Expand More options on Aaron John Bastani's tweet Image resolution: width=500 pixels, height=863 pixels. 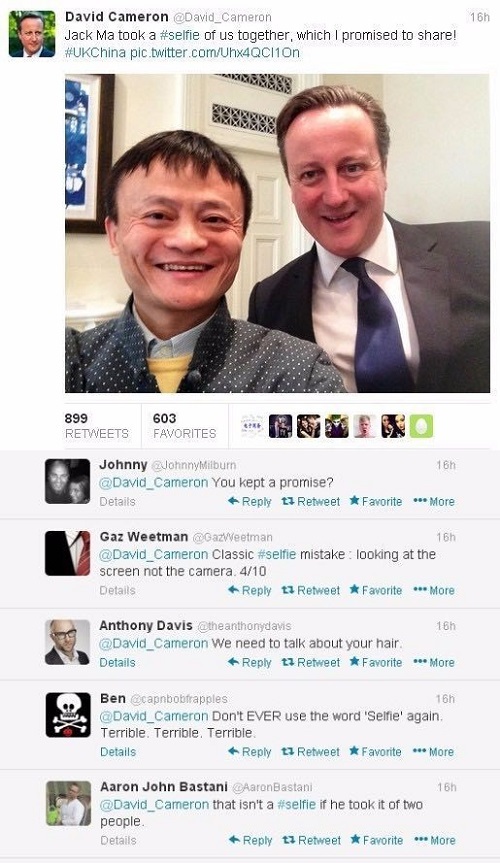click(435, 840)
